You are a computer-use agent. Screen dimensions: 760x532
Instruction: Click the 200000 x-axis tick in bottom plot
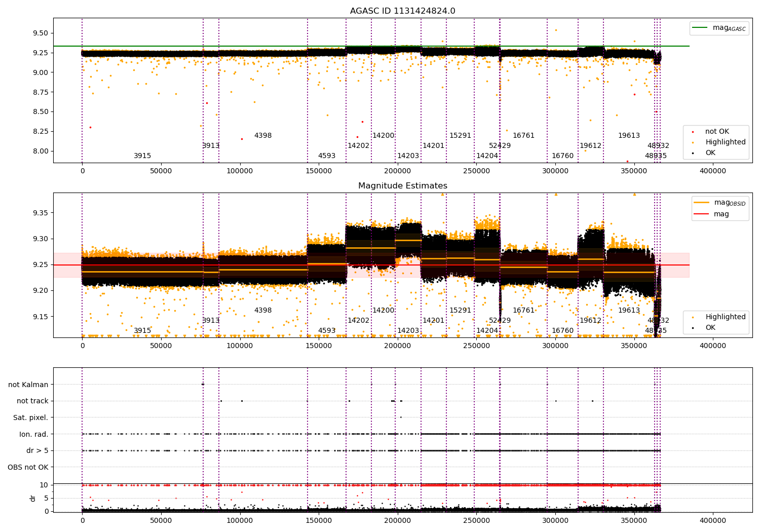click(398, 520)
